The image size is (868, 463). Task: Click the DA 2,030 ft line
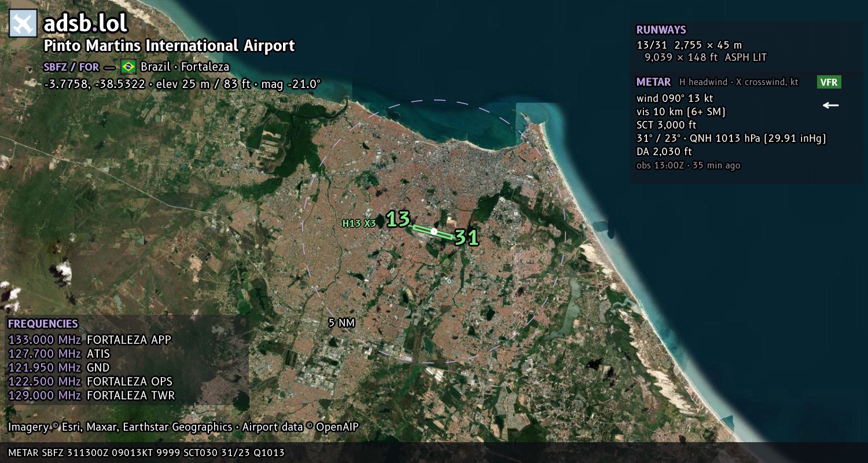[664, 152]
